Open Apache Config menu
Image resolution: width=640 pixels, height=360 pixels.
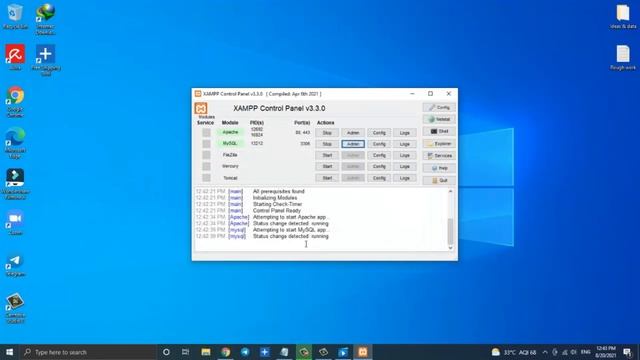coord(379,133)
